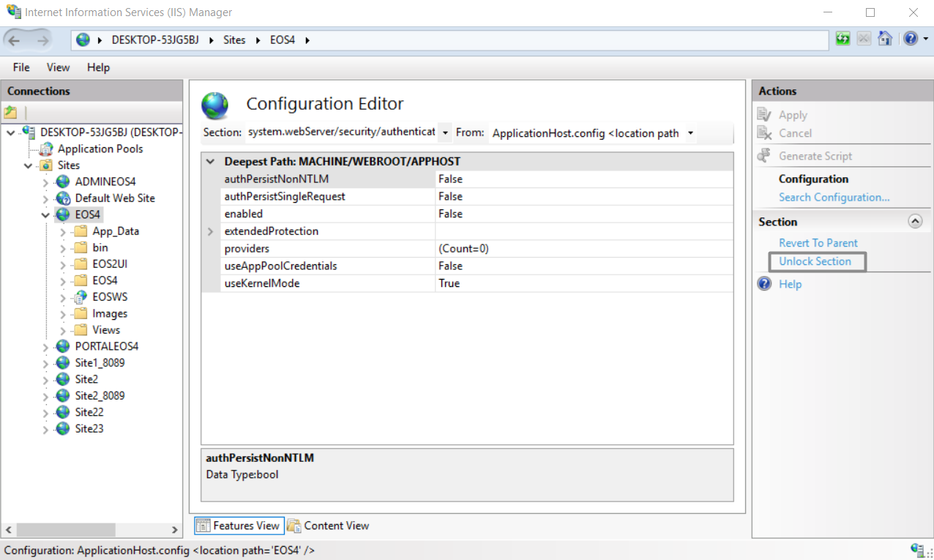Click the Help question mark icon top right

pos(911,39)
